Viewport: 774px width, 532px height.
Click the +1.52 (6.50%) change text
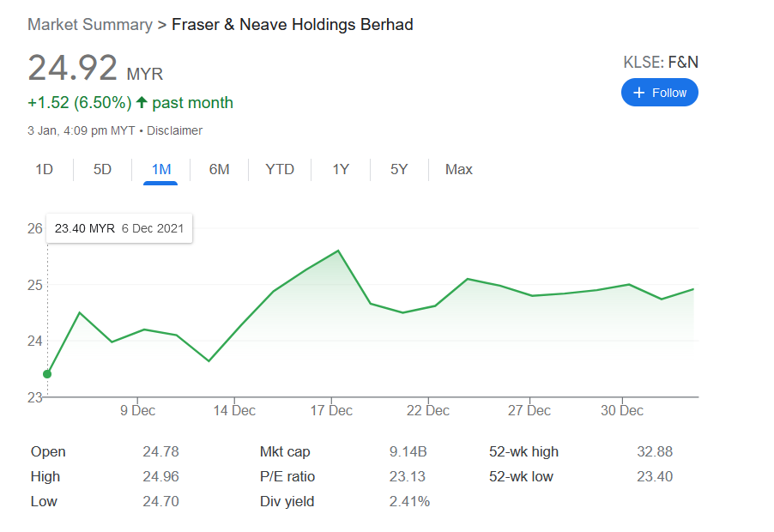(x=80, y=102)
